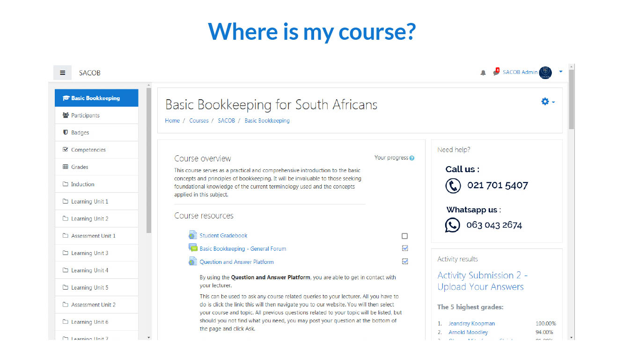
Task: Expand the user menu dropdown arrow
Action: (x=561, y=72)
